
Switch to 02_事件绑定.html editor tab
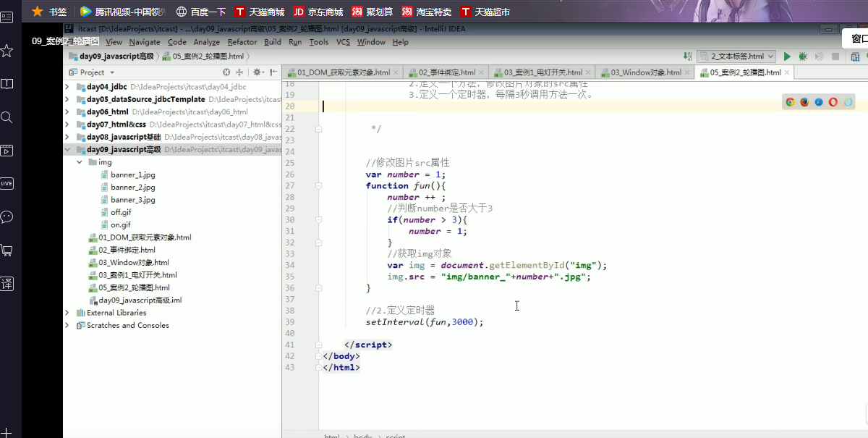pos(447,73)
